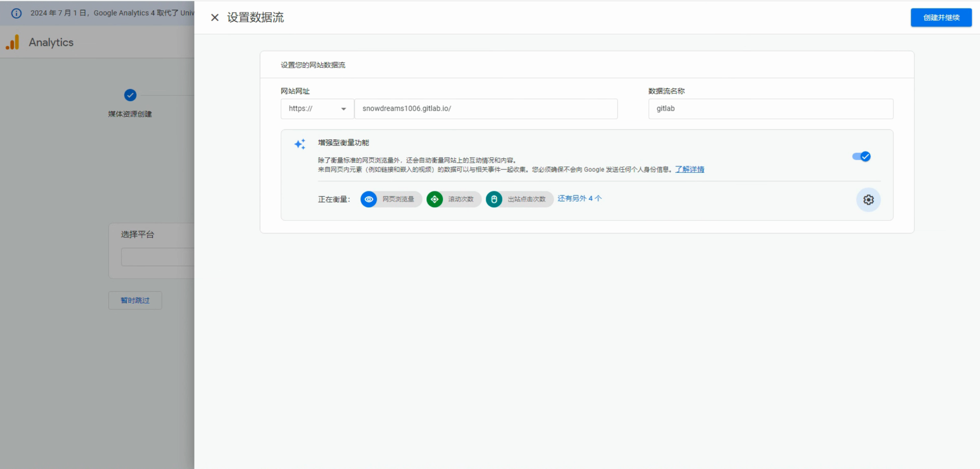Click the enhanced measurement sparkle icon
The image size is (980, 469).
[299, 144]
